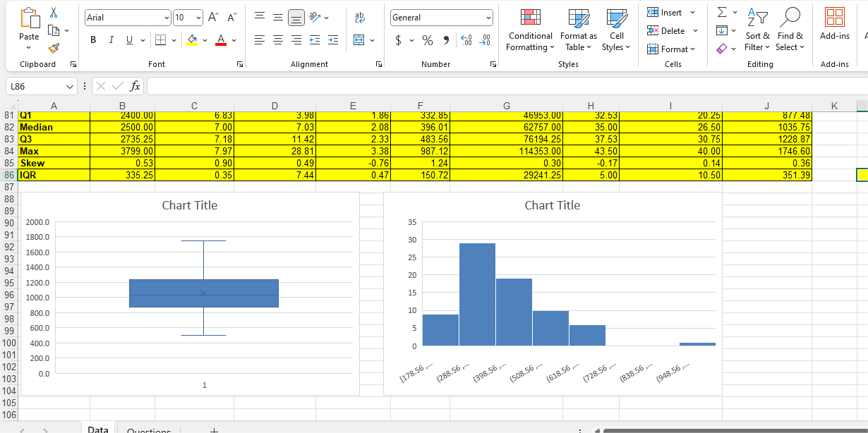The height and width of the screenshot is (433, 868).
Task: Decrease indent
Action: pos(315,40)
